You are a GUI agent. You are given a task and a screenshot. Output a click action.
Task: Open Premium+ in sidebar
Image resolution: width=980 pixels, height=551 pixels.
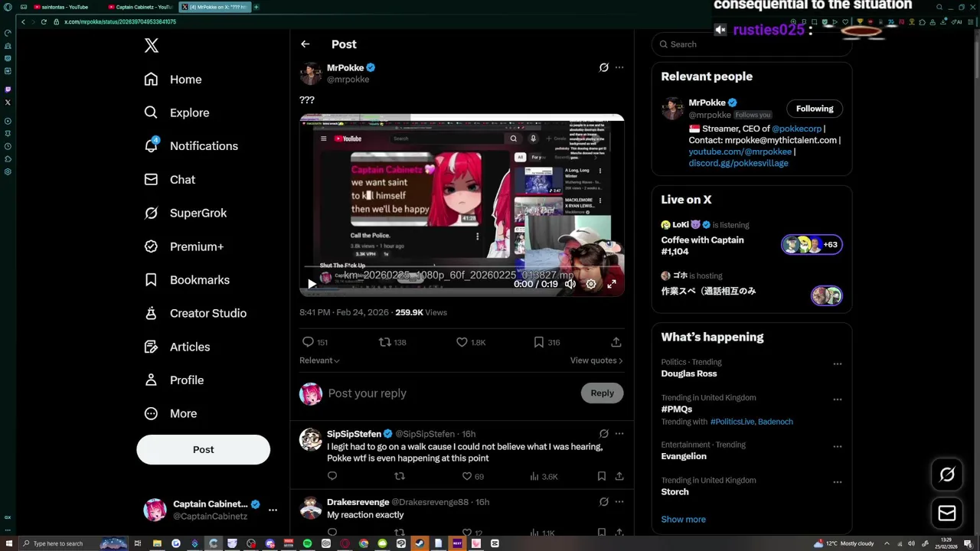pos(184,246)
